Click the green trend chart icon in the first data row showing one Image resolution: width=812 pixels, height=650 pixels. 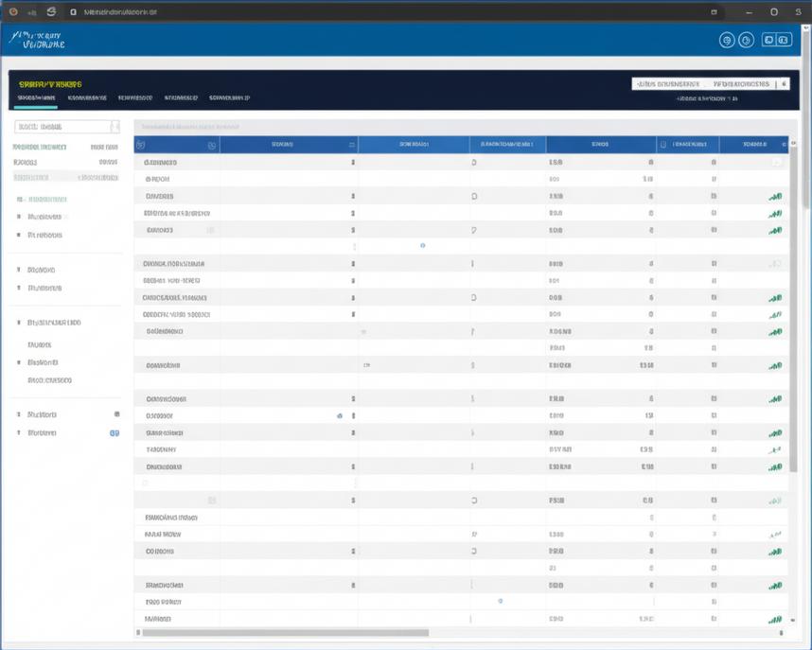pyautogui.click(x=775, y=196)
